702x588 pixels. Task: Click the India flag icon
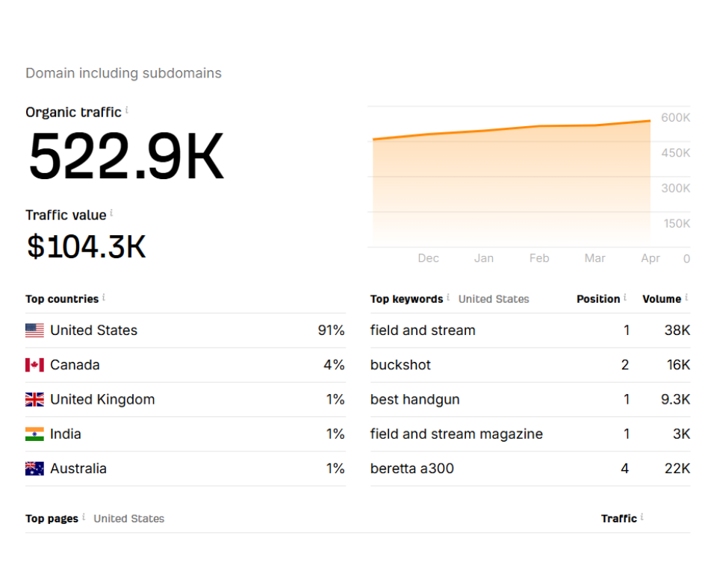pos(34,434)
